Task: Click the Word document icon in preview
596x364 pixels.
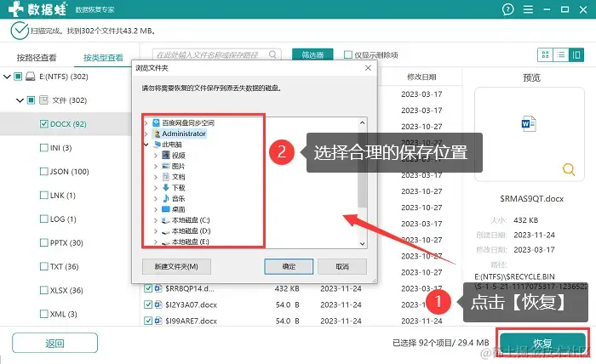Action: pos(529,123)
